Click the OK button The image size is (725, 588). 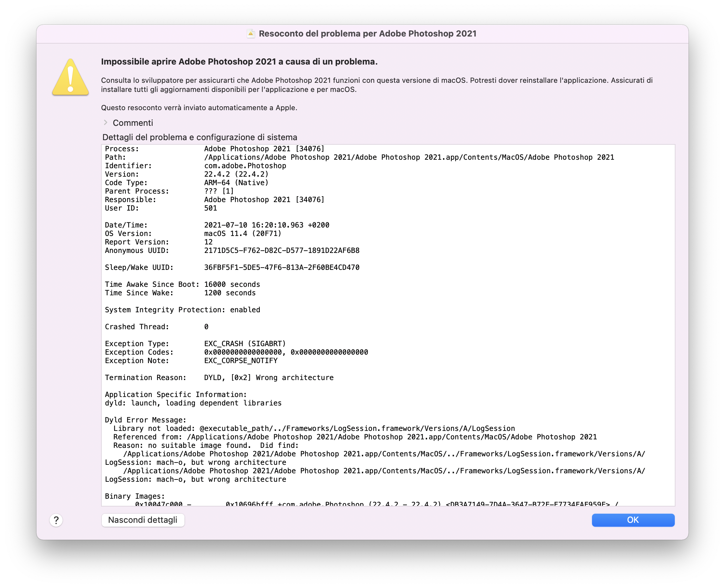632,520
